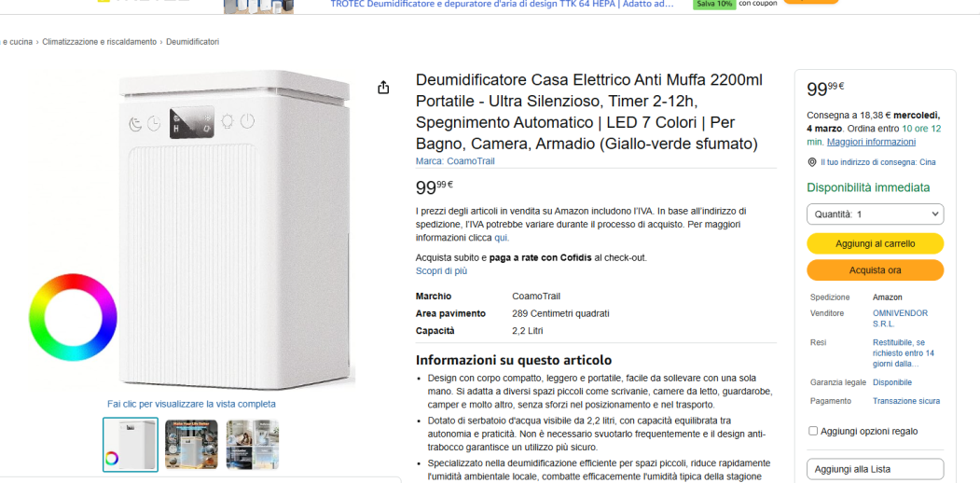Open the Quantità dropdown
The width and height of the screenshot is (980, 483).
pyautogui.click(x=875, y=214)
